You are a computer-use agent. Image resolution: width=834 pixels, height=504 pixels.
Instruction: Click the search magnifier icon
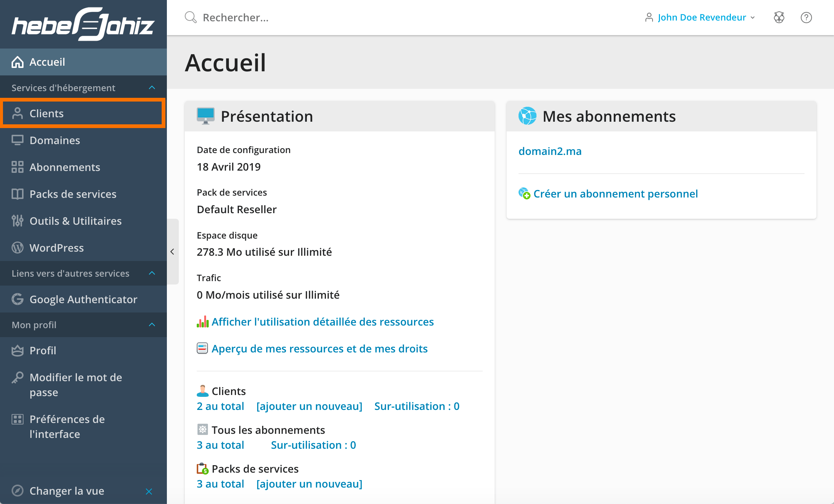(x=190, y=17)
